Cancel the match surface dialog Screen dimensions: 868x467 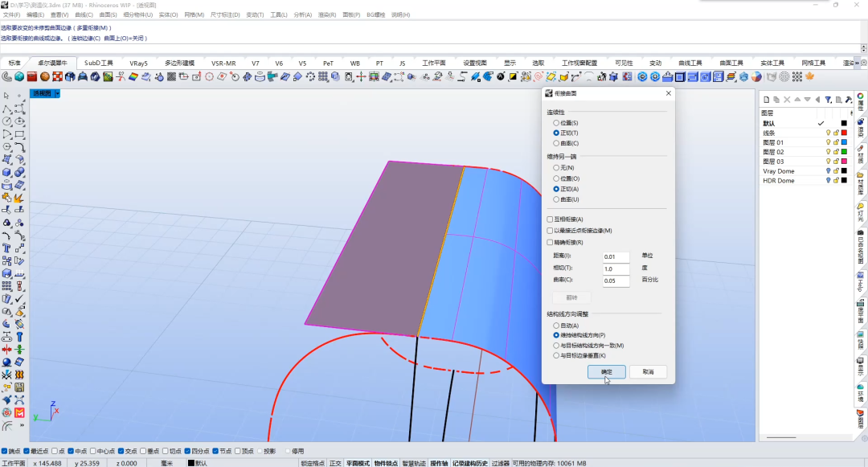pos(649,372)
